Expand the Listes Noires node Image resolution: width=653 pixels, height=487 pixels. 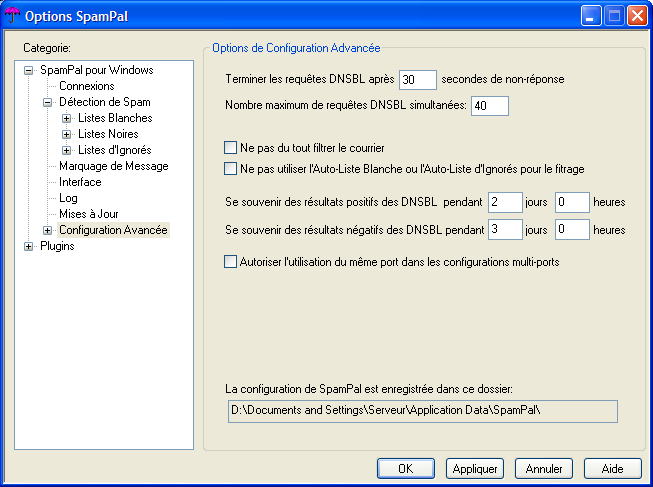[66, 134]
